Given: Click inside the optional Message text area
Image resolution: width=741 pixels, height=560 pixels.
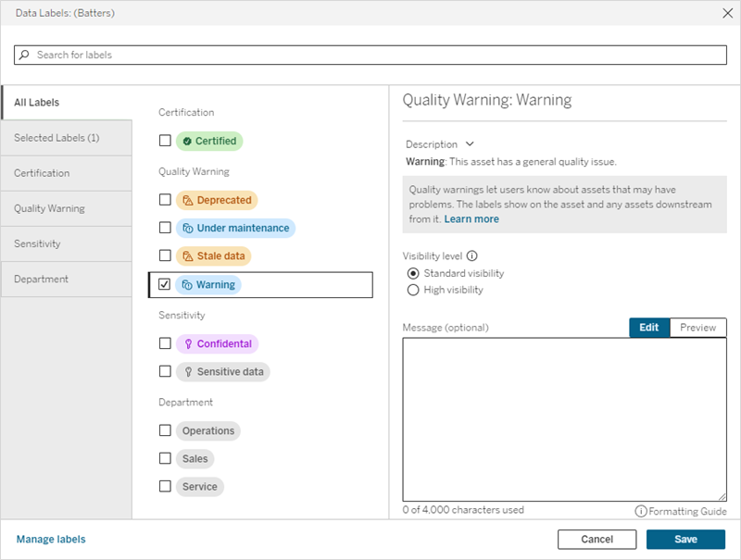Looking at the screenshot, I should [x=565, y=419].
